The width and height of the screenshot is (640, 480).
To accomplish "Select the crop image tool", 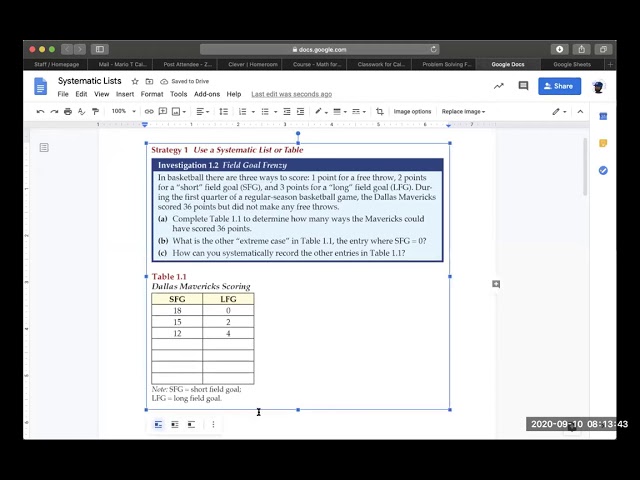I will click(380, 111).
